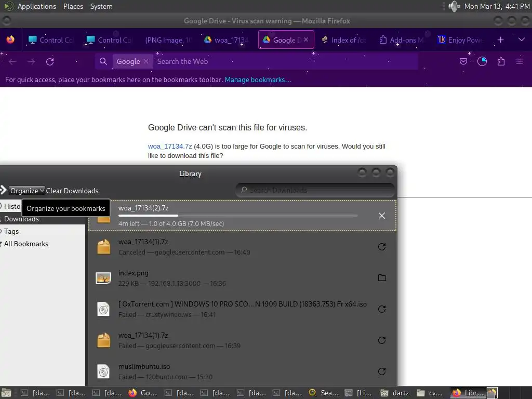Open the [Li... taskbar window
Viewport: 532px width, 399px height.
click(359, 393)
